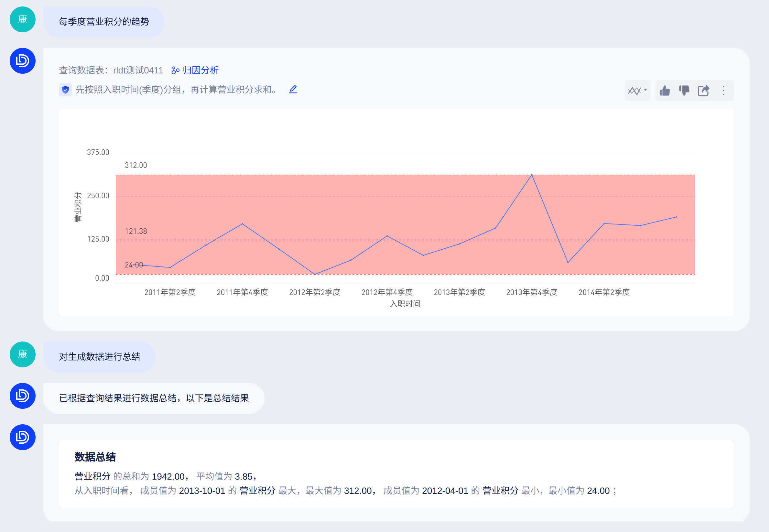
Task: Click the 2012年第2季度 lowest data point
Action: point(315,274)
